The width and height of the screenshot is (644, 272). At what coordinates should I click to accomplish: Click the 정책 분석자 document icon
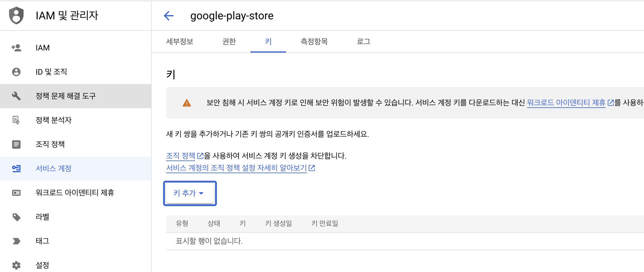(x=16, y=120)
